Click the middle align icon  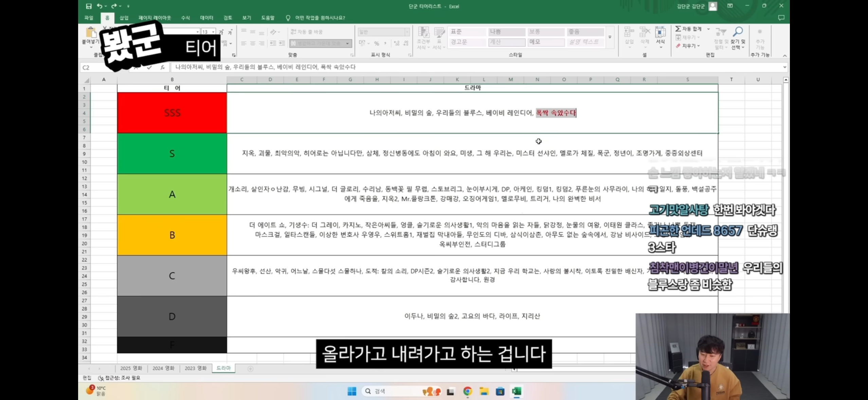253,32
